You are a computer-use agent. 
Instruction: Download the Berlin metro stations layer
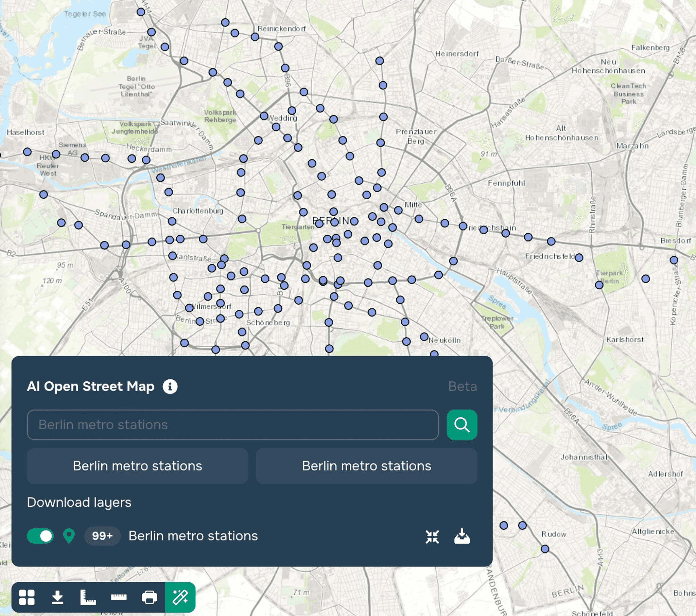pos(462,537)
